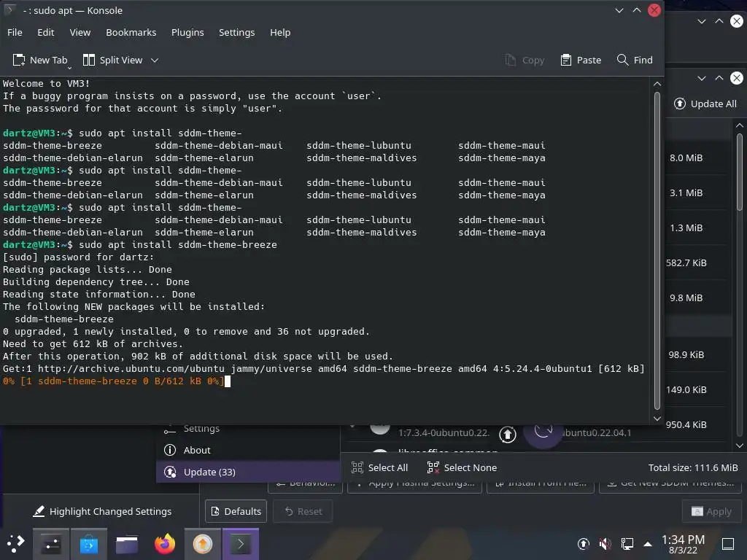This screenshot has width=747, height=560.
Task: Click the 8.0 MiB update size entry
Action: click(x=686, y=157)
